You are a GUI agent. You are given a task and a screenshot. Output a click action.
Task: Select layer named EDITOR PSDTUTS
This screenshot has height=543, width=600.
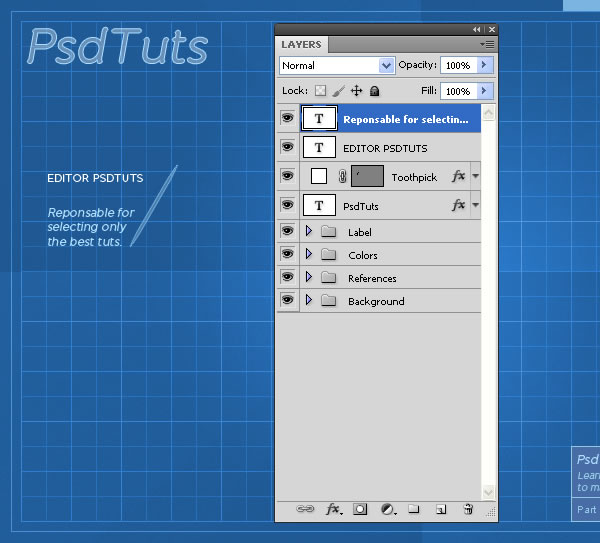385,148
